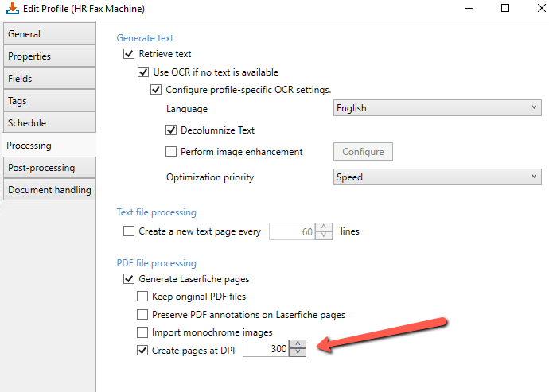
Task: Select the Document handling tab
Action: [x=49, y=190]
